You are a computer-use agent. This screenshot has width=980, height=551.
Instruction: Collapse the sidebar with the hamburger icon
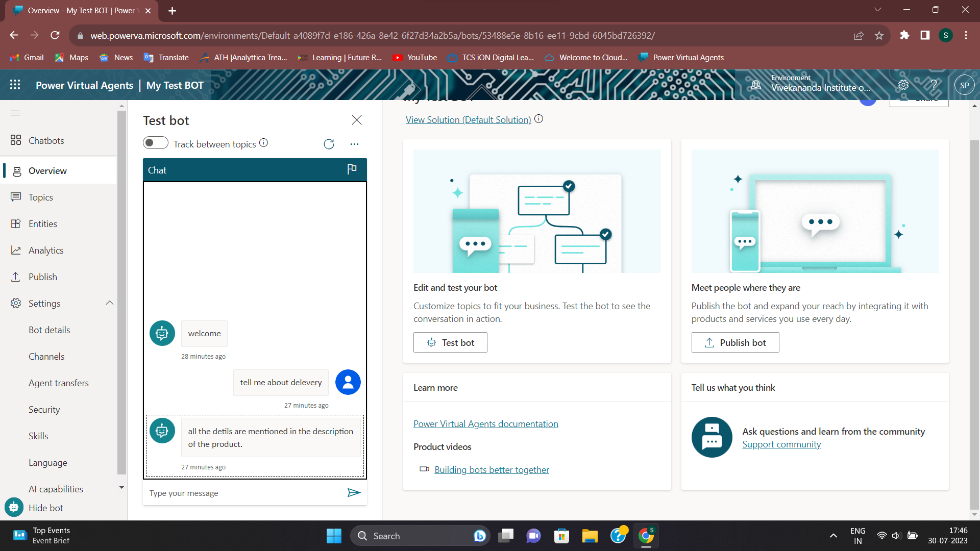point(15,113)
